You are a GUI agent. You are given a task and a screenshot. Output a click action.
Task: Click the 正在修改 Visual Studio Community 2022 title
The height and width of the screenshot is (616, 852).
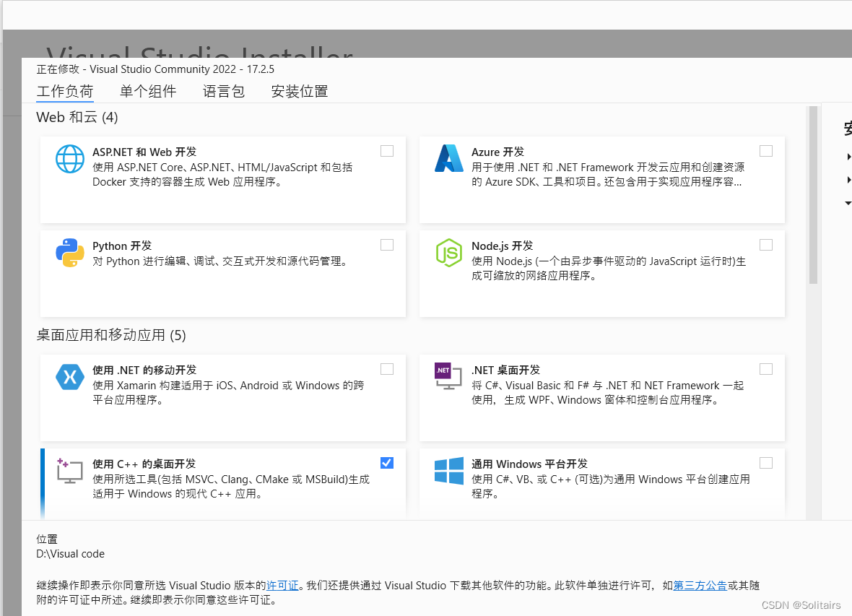pyautogui.click(x=155, y=69)
